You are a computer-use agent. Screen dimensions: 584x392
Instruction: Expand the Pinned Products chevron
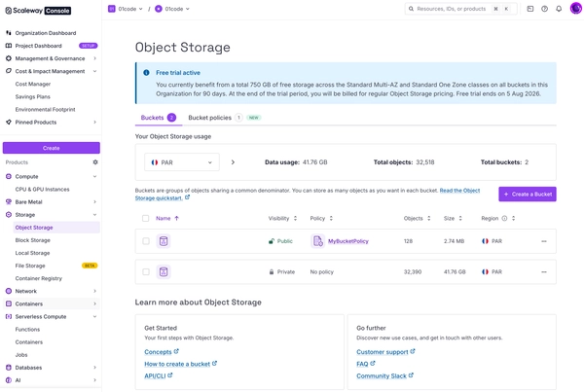(x=94, y=122)
